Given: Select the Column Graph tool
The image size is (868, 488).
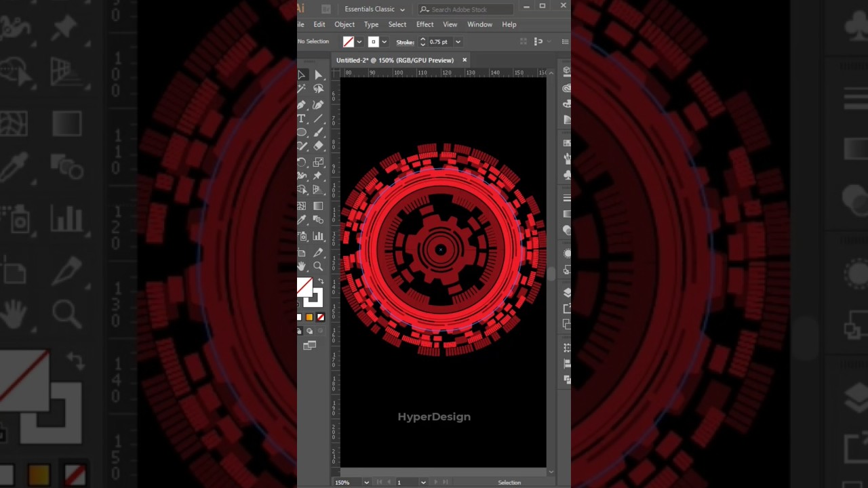Looking at the screenshot, I should 319,237.
